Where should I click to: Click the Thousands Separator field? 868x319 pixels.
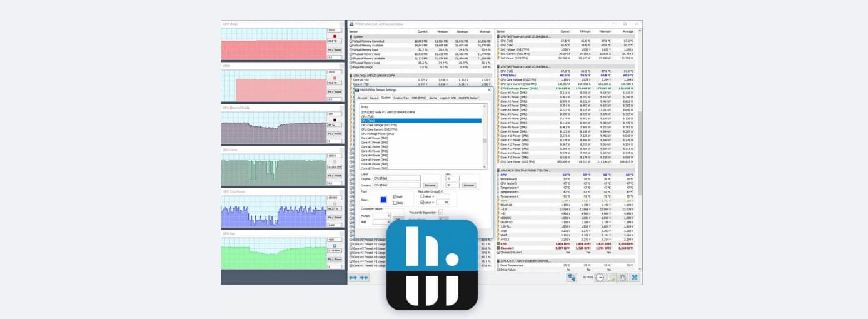pos(441,213)
